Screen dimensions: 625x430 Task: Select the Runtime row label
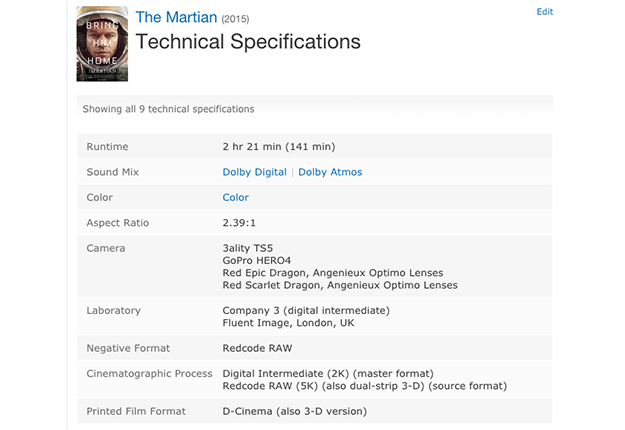(107, 147)
